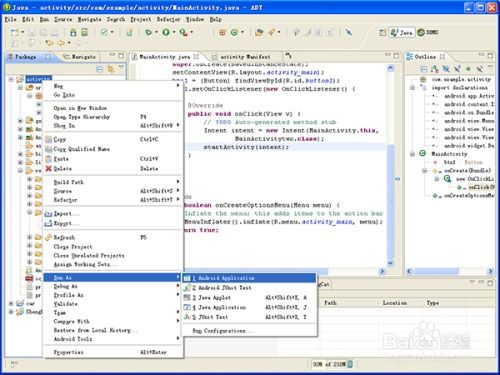Toggle the Pin Editor toolbar icon

(x=349, y=32)
